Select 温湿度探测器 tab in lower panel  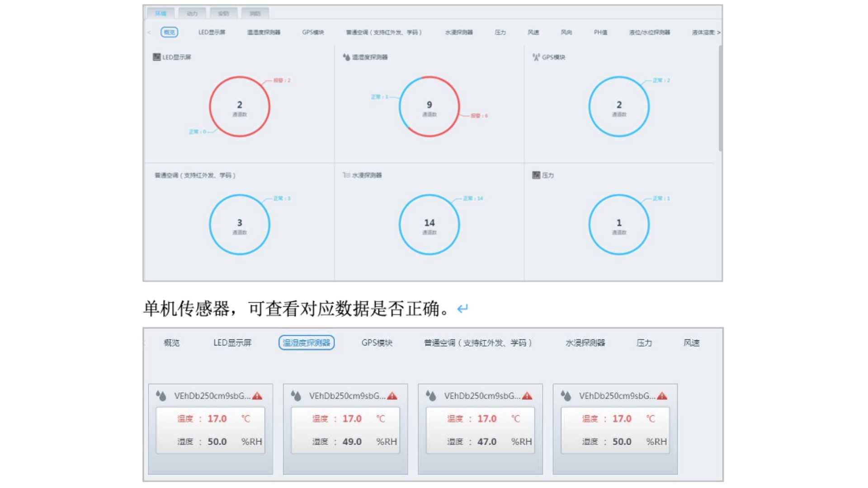pyautogui.click(x=306, y=343)
